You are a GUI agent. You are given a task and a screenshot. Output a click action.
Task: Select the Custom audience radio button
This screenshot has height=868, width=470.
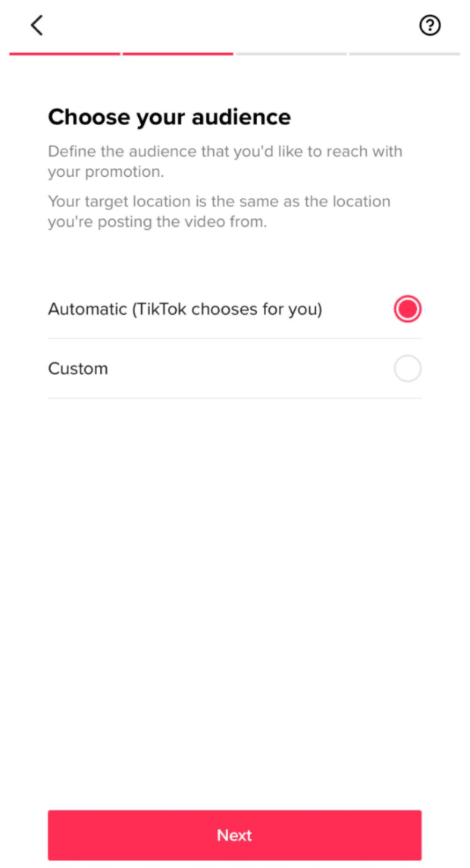[408, 369]
